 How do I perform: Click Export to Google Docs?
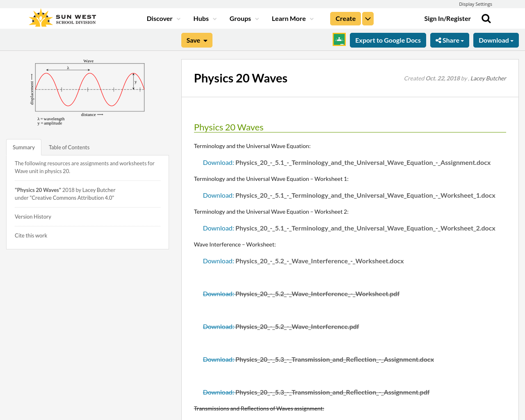point(388,40)
